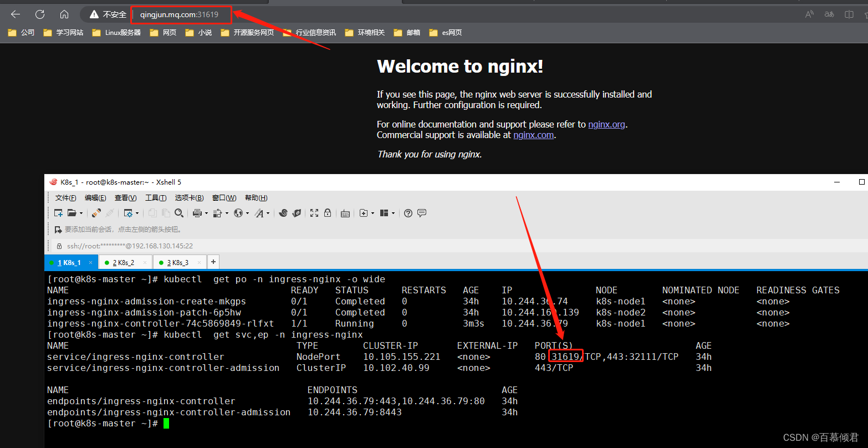Open the Linux服务器 bookmarks folder
The image size is (868, 448).
point(116,33)
